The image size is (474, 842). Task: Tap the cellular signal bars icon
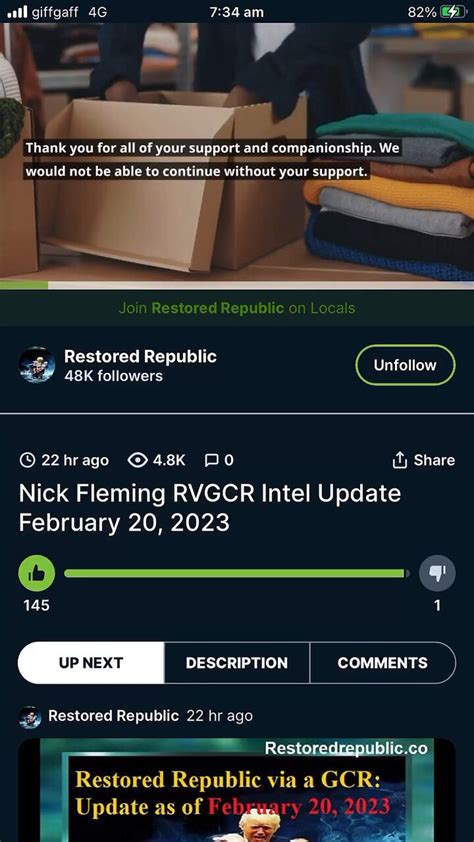(17, 12)
